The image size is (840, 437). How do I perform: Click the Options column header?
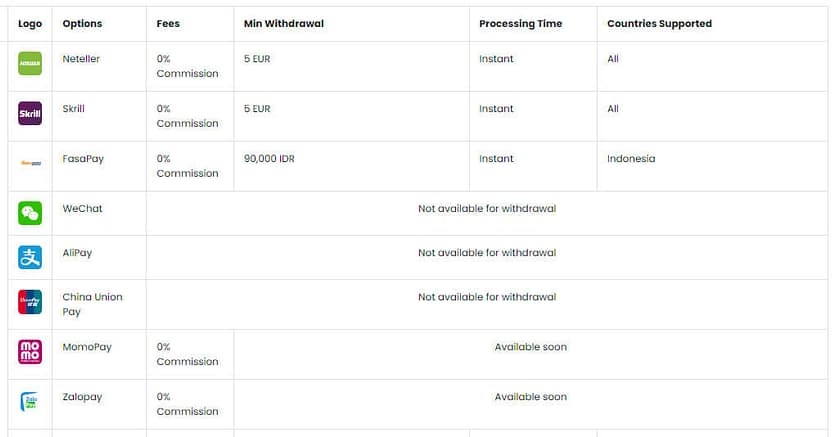pyautogui.click(x=82, y=24)
